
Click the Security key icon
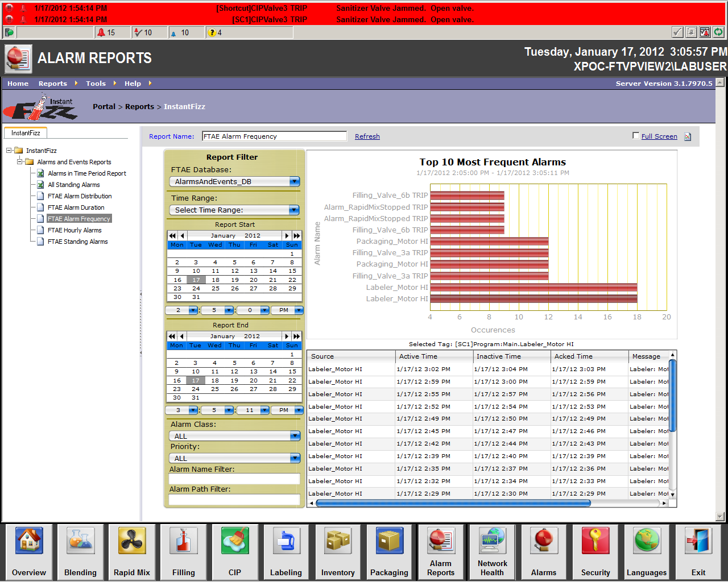pyautogui.click(x=595, y=541)
